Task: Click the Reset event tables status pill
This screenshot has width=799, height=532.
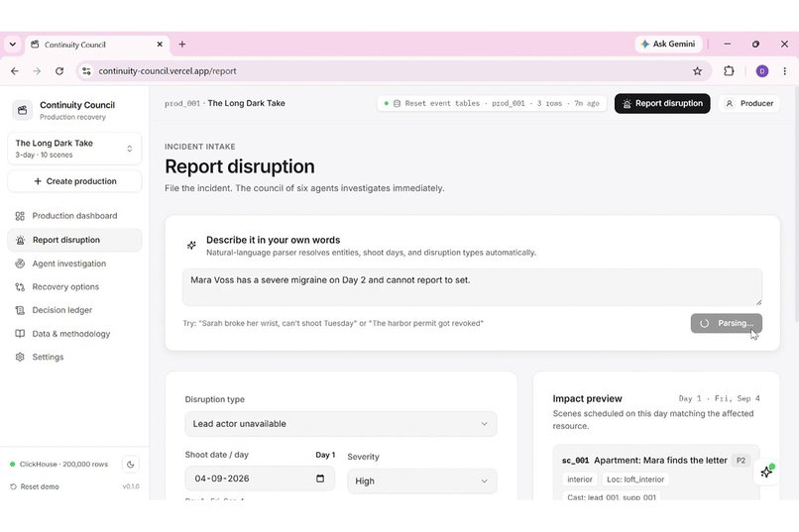Action: point(492,103)
